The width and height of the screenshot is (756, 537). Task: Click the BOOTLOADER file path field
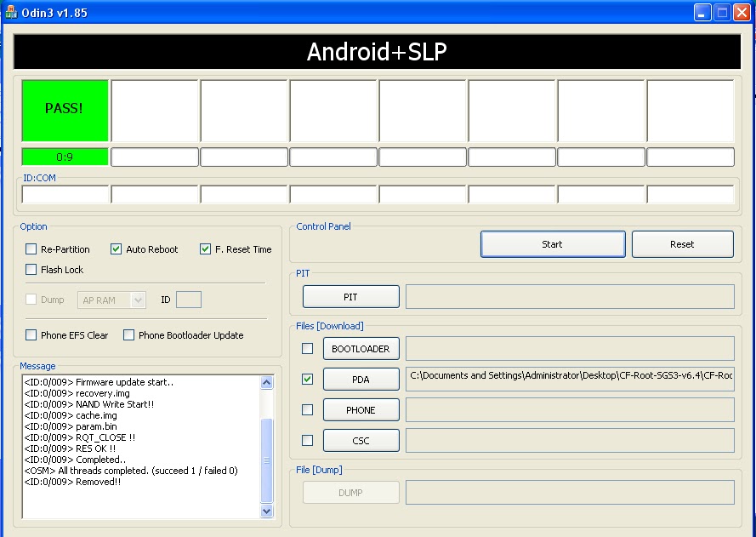pyautogui.click(x=570, y=348)
